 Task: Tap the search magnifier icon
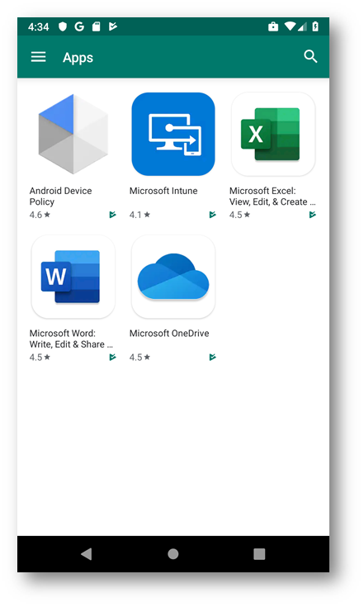(310, 56)
